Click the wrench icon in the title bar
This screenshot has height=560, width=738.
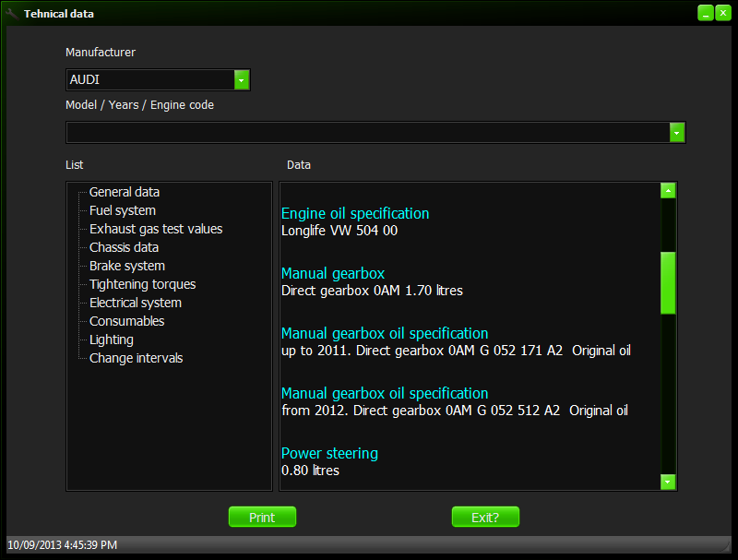point(13,14)
